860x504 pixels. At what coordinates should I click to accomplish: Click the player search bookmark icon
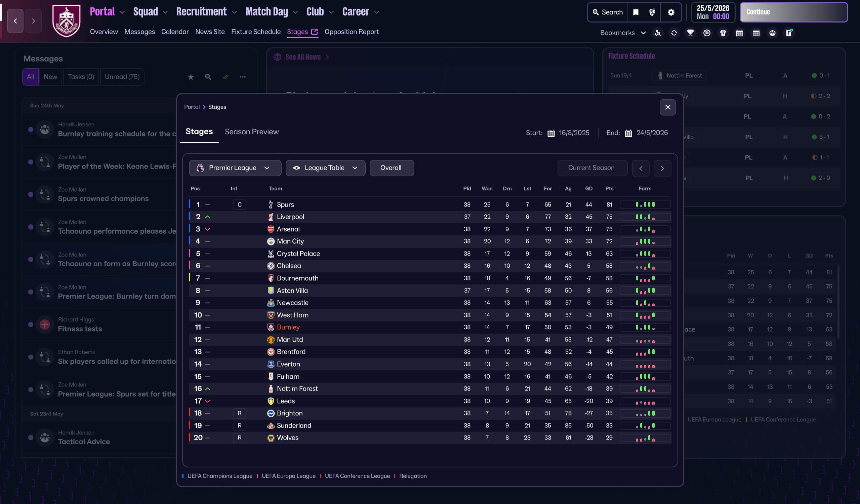[x=657, y=33]
